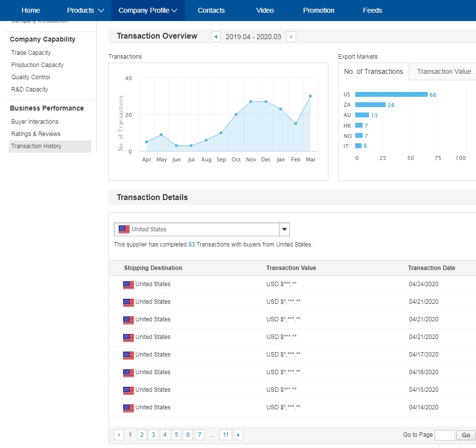Click previous page arrow in pagination
This screenshot has height=448, width=476.
[x=119, y=435]
